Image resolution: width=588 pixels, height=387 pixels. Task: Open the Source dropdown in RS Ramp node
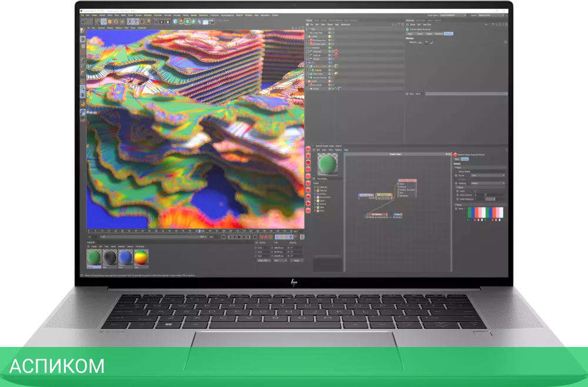(488, 175)
